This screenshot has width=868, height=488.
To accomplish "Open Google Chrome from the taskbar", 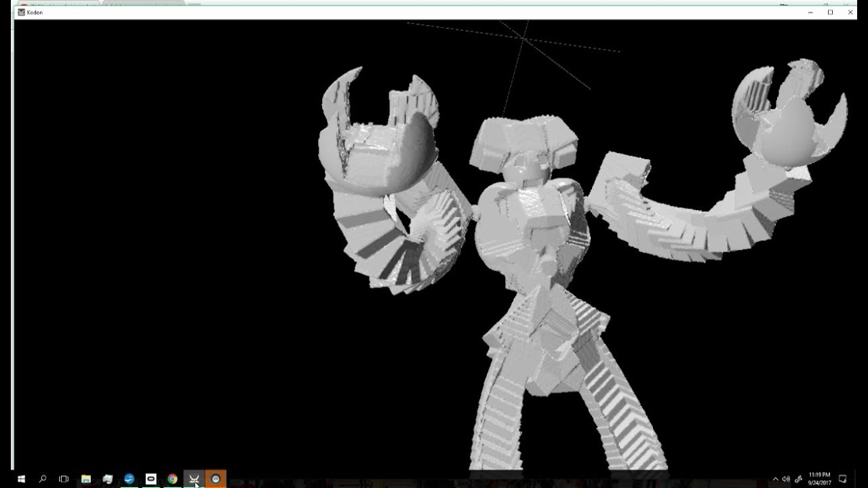I will click(x=172, y=479).
